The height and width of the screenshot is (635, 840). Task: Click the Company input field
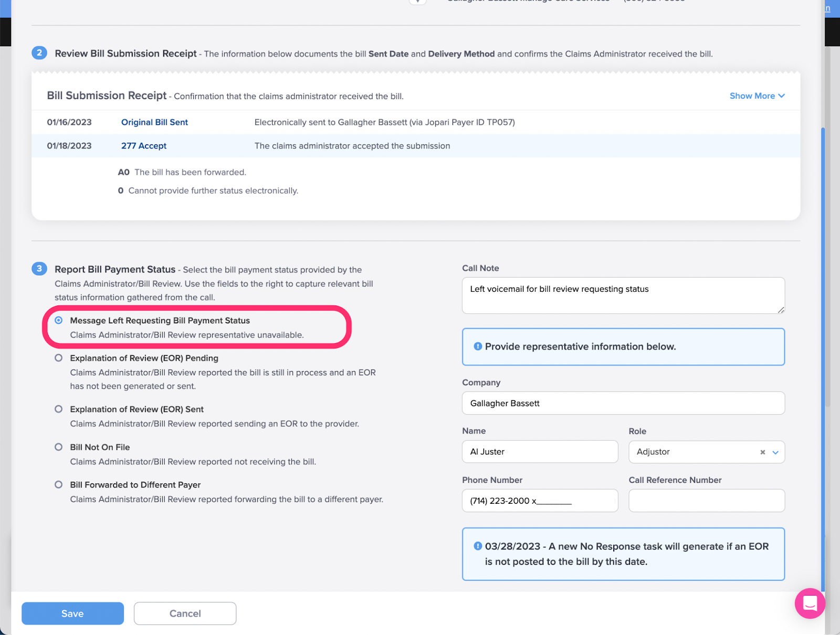click(x=623, y=403)
